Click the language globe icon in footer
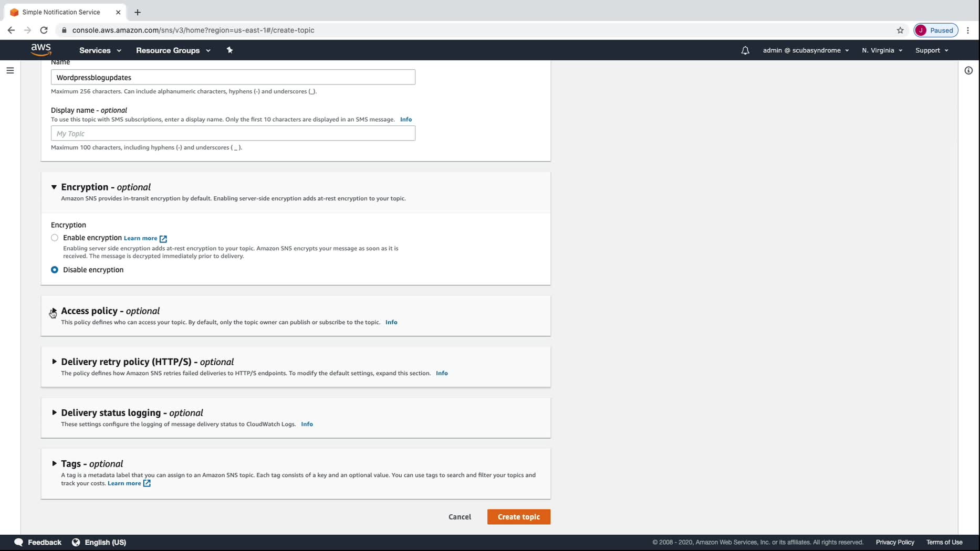 tap(76, 542)
